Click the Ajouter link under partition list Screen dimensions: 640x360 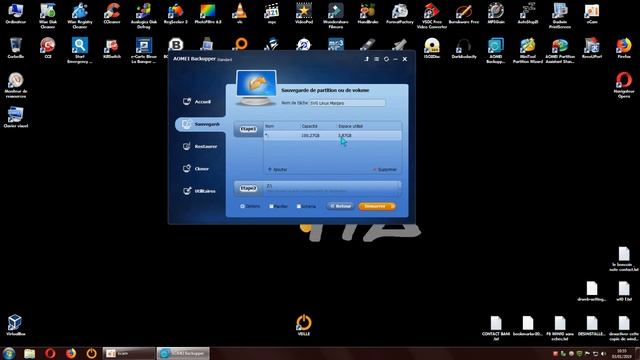(x=278, y=169)
